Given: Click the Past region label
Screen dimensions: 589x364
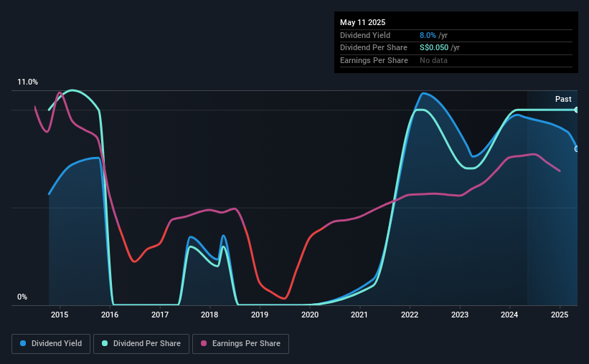Looking at the screenshot, I should 563,99.
